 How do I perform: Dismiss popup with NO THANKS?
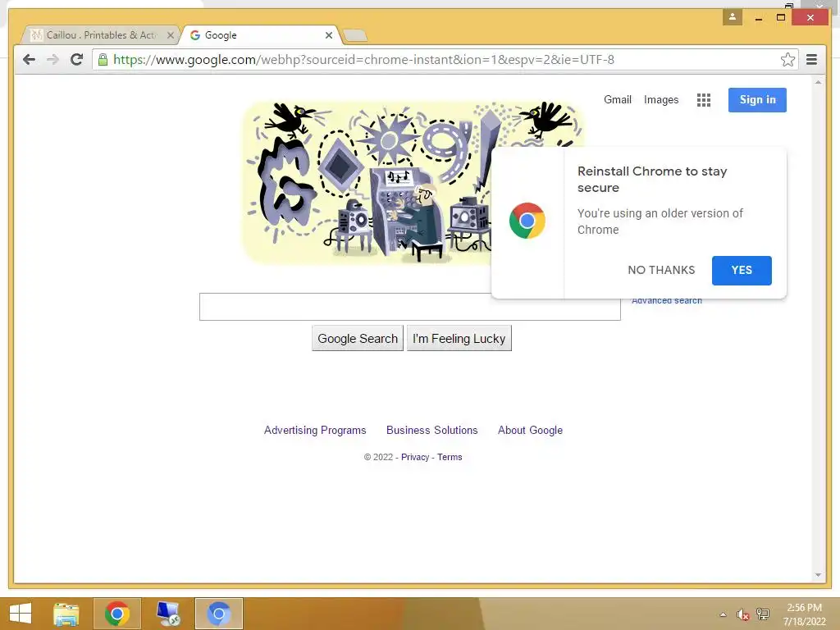pos(661,271)
